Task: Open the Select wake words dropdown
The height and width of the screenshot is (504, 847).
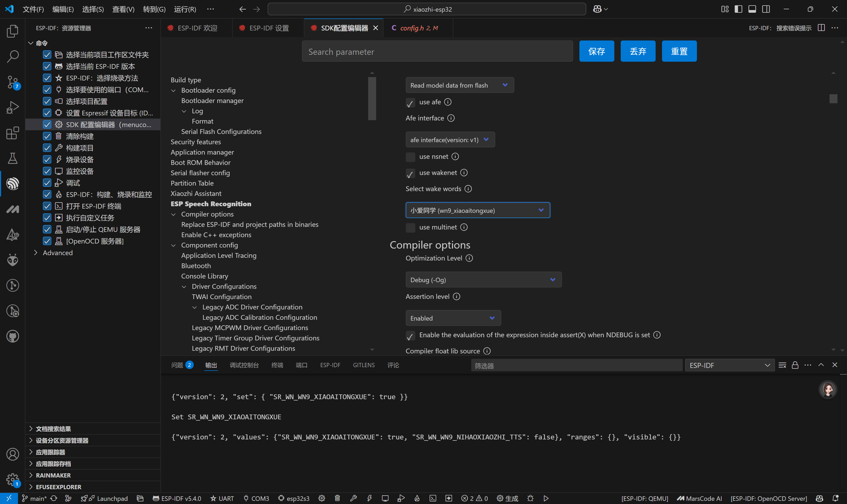Action: 477,210
